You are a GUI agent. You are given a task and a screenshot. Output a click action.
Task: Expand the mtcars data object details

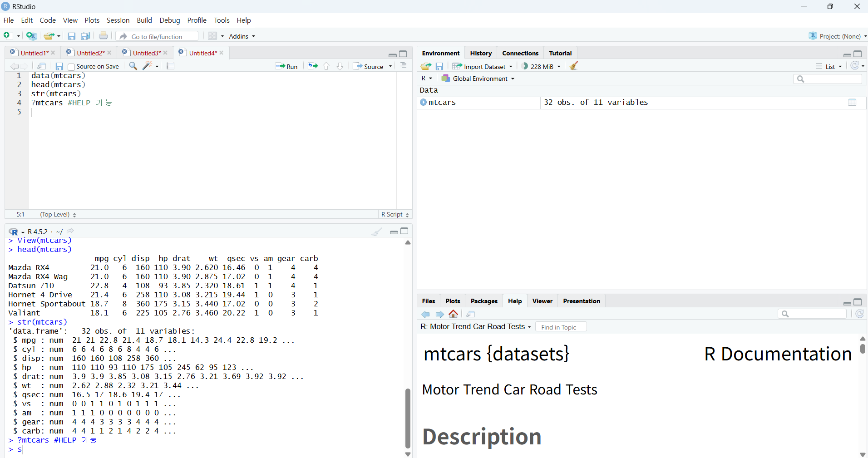pyautogui.click(x=423, y=102)
